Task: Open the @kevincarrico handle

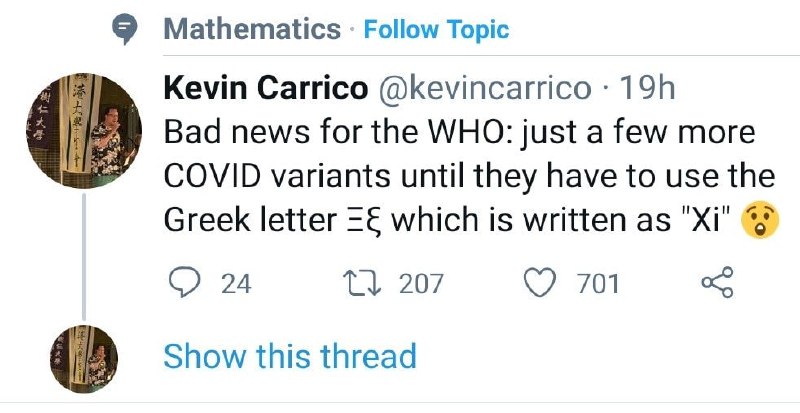Action: tap(484, 89)
